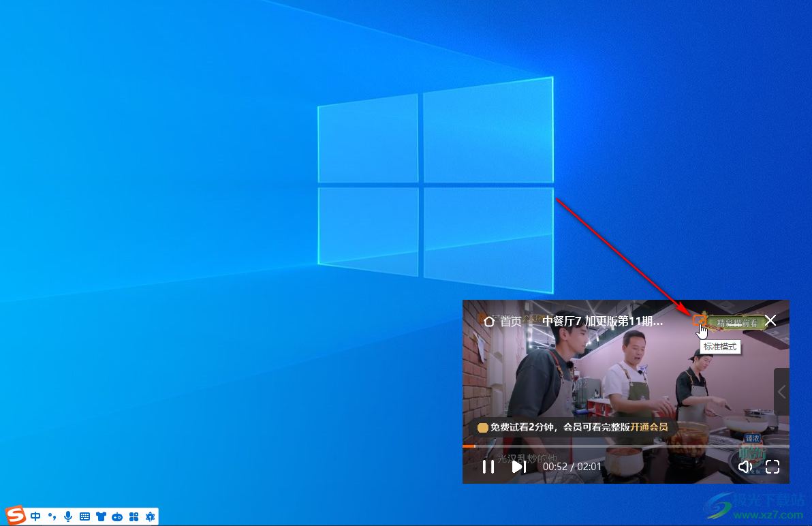812x526 pixels.
Task: Toggle Chinese punctuation mode on IME bar
Action: click(x=52, y=516)
